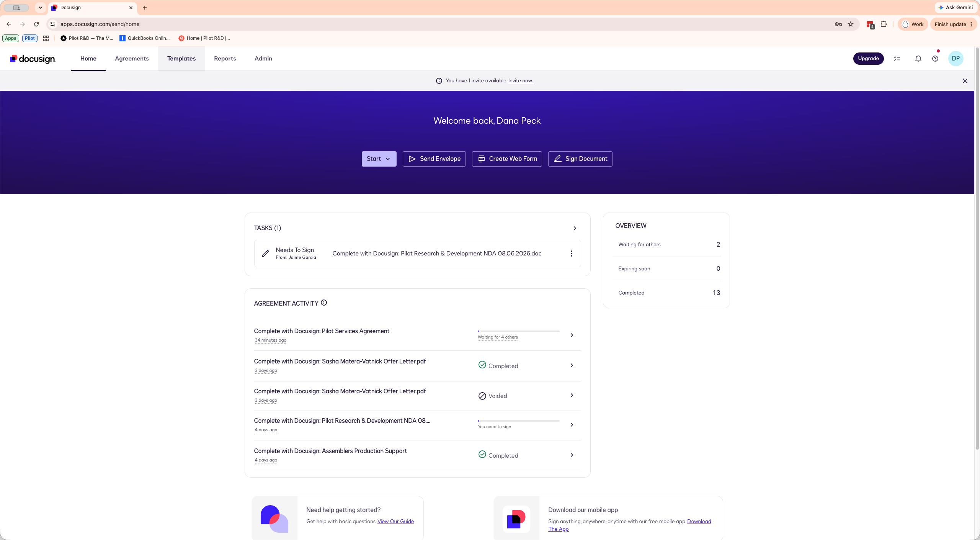Click 'Complete with Docusign: Assemblers Production Support'
The height and width of the screenshot is (540, 980).
pos(330,451)
